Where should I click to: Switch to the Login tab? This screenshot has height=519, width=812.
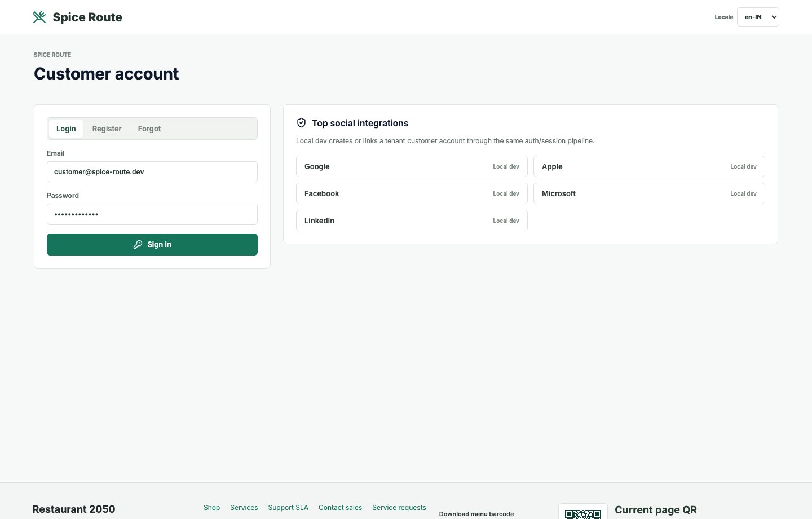pyautogui.click(x=66, y=129)
